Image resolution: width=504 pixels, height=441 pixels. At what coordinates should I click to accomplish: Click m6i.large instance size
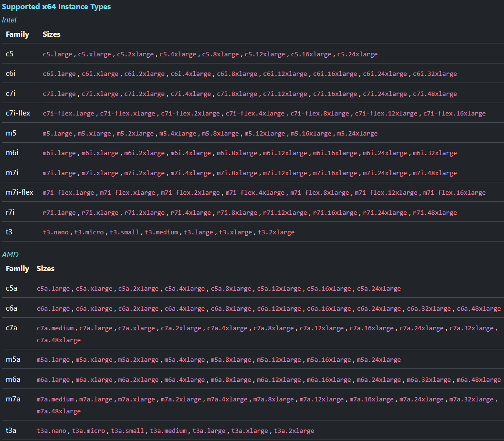(x=59, y=153)
